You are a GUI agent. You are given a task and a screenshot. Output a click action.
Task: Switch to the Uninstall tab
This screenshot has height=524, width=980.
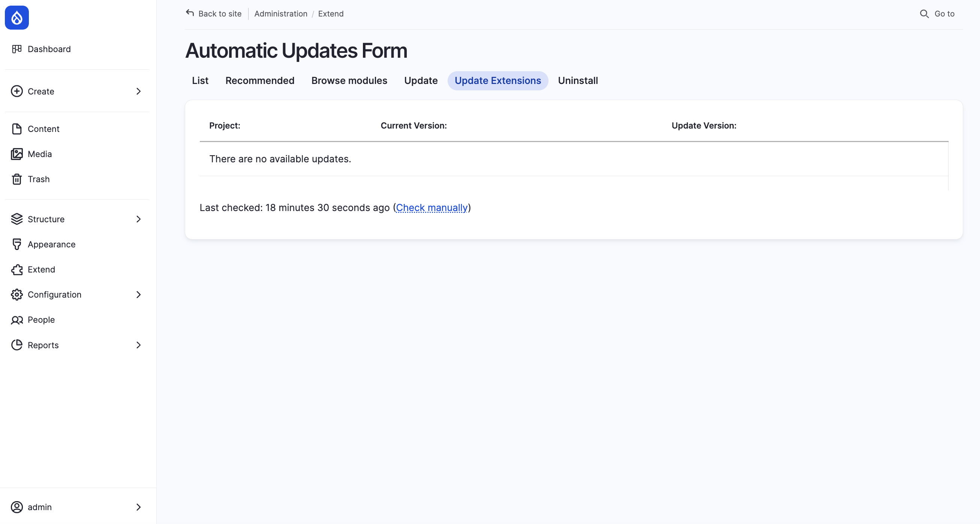pyautogui.click(x=578, y=80)
